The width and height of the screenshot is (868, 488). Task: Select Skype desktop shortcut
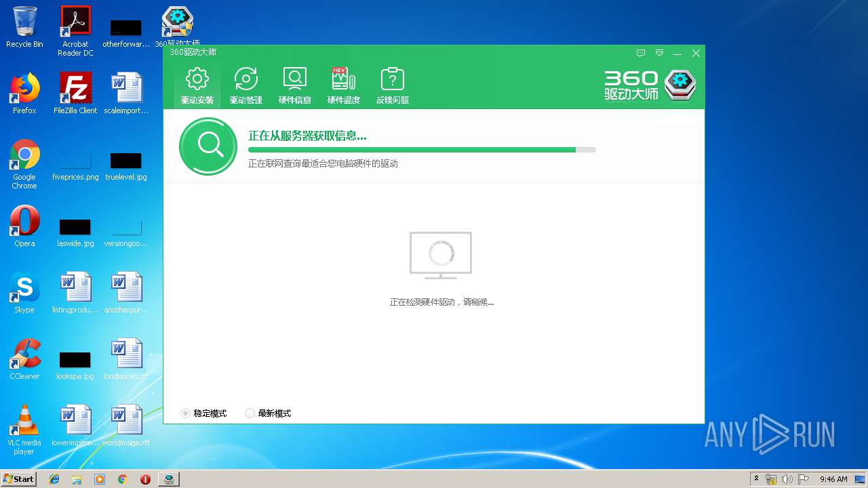point(24,293)
